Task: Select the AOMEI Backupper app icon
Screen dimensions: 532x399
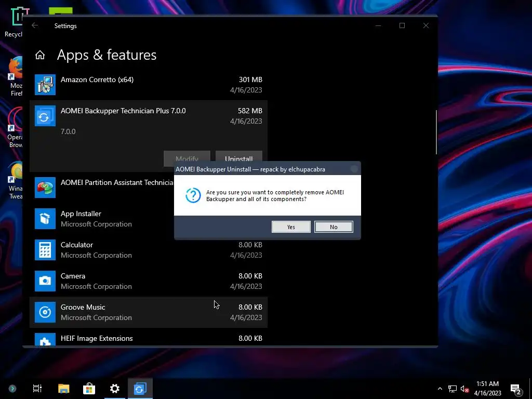Action: [x=45, y=116]
